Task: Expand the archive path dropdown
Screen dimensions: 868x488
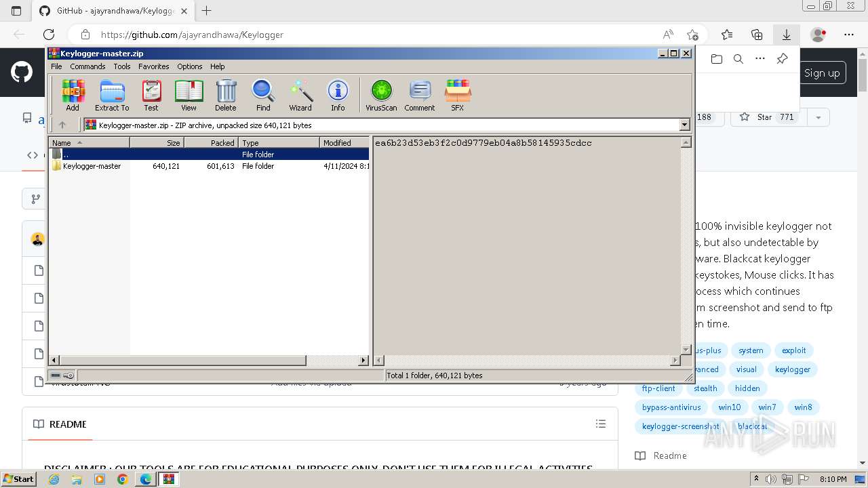Action: click(x=684, y=125)
